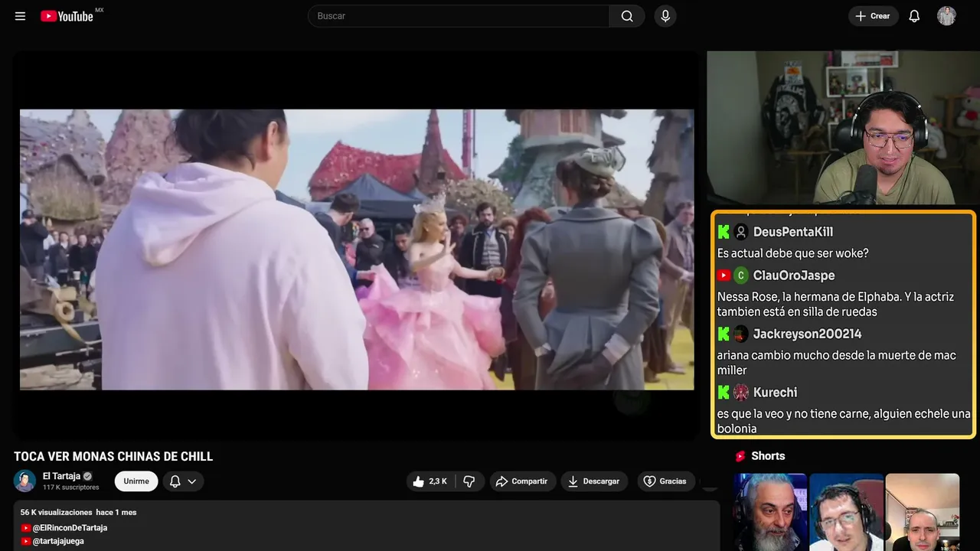Click ClauOroJaspe's green C avatar
The height and width of the screenshot is (551, 980).
(740, 275)
